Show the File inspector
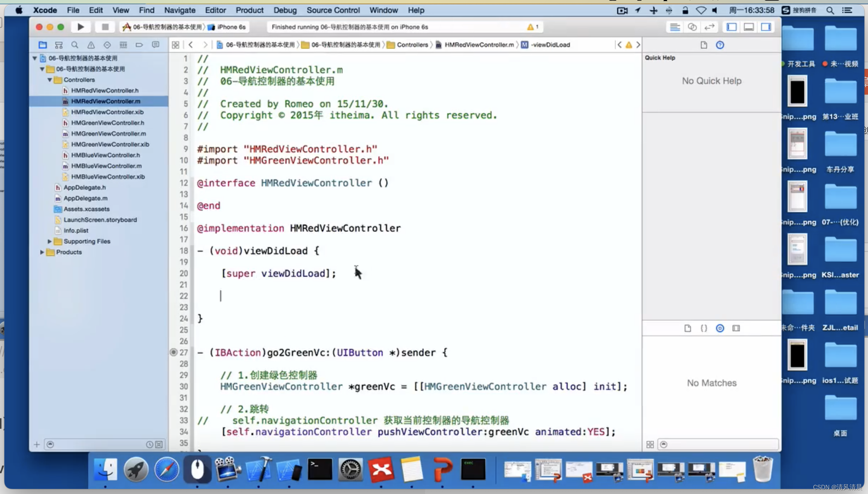 [x=704, y=45]
